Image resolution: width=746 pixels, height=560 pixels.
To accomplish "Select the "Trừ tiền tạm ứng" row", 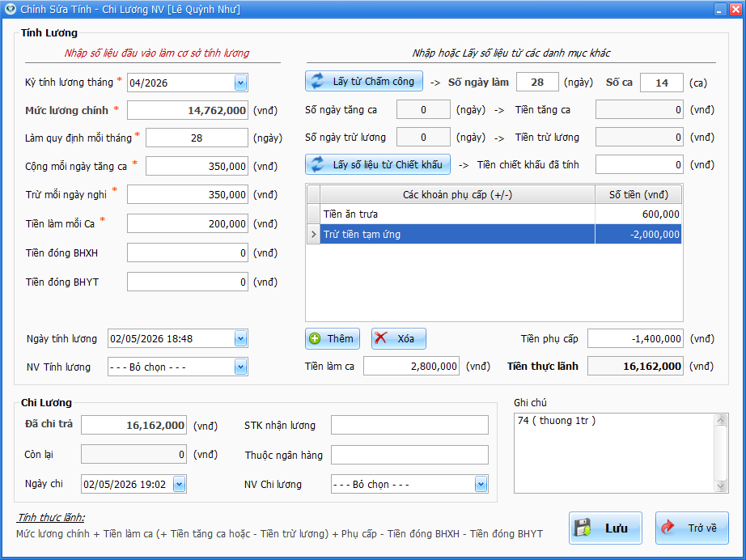I will pos(494,234).
